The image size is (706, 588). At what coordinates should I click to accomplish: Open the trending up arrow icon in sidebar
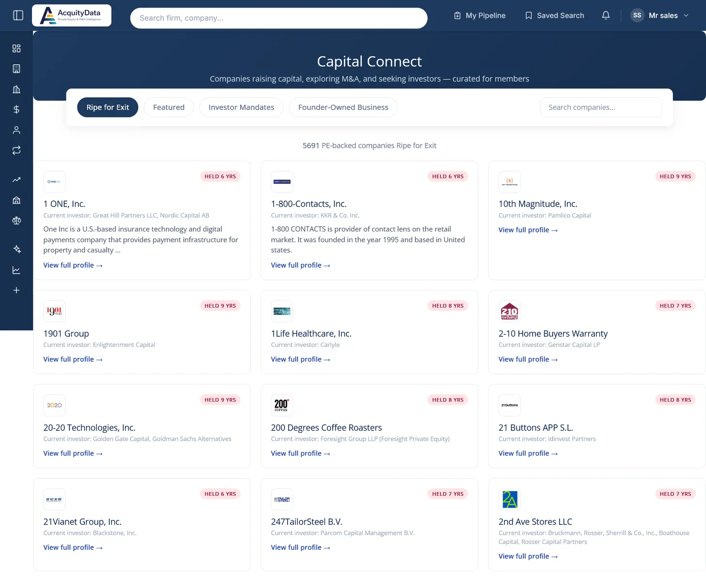coord(16,180)
